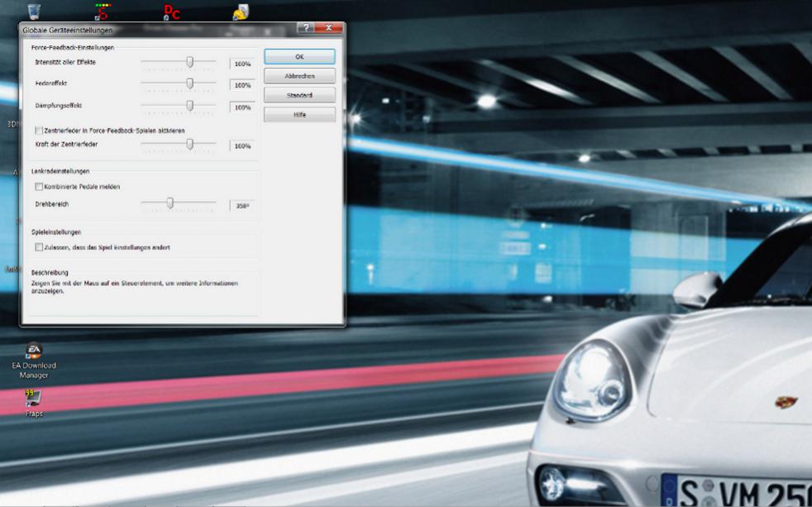
Task: Click the Intensität aller Effekte slider handle
Action: click(190, 62)
